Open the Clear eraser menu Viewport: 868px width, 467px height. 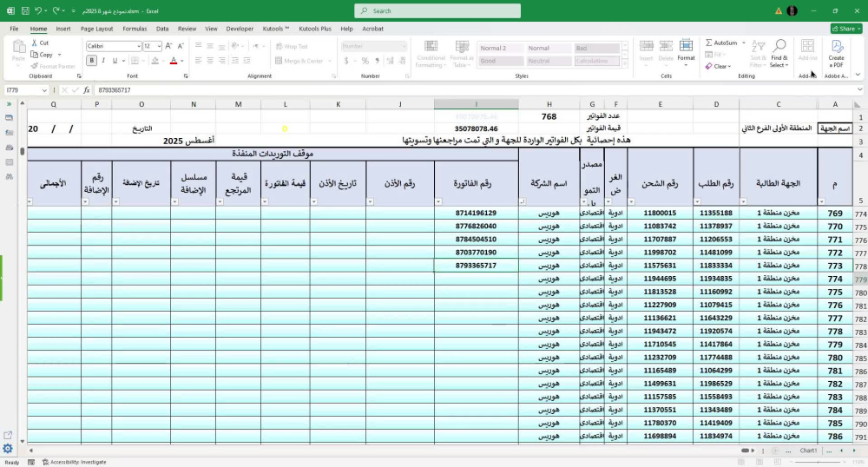tap(718, 66)
